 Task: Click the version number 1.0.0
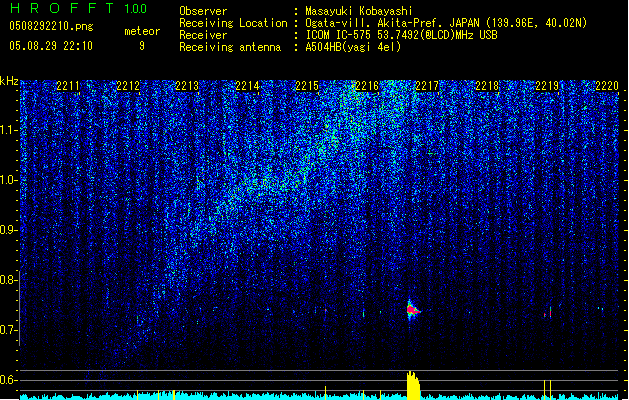[135, 9]
